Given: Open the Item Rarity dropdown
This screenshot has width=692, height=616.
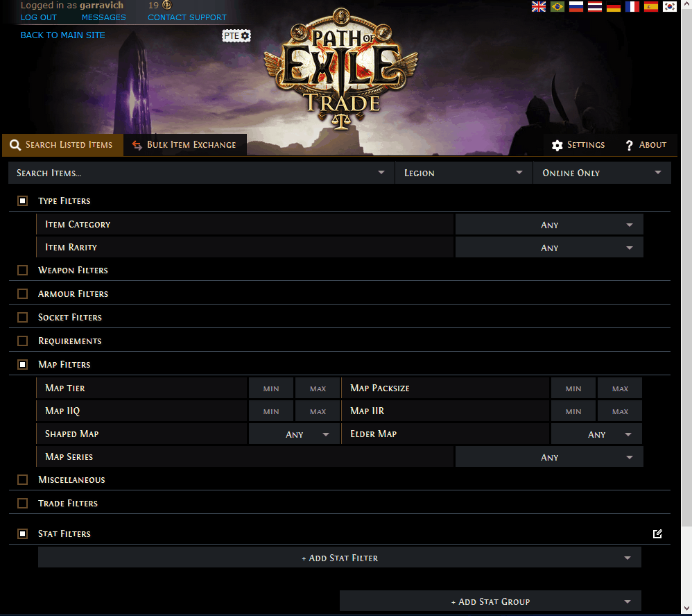Looking at the screenshot, I should tap(549, 248).
